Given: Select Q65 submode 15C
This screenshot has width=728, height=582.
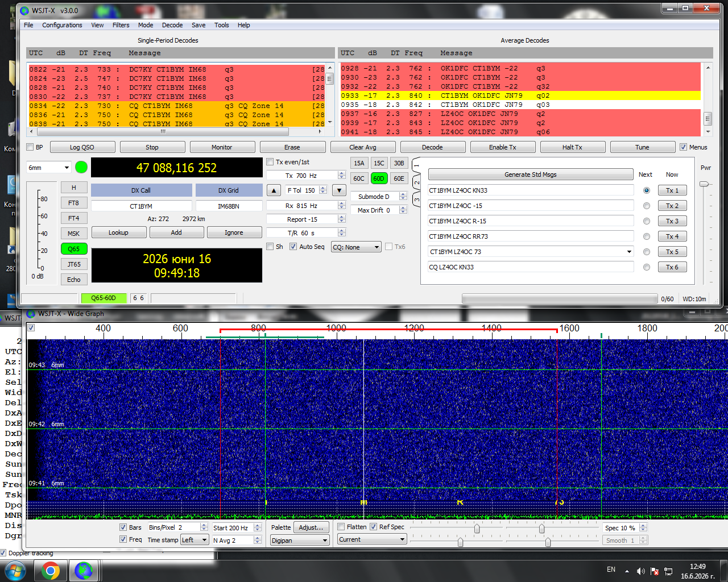Looking at the screenshot, I should pos(379,163).
